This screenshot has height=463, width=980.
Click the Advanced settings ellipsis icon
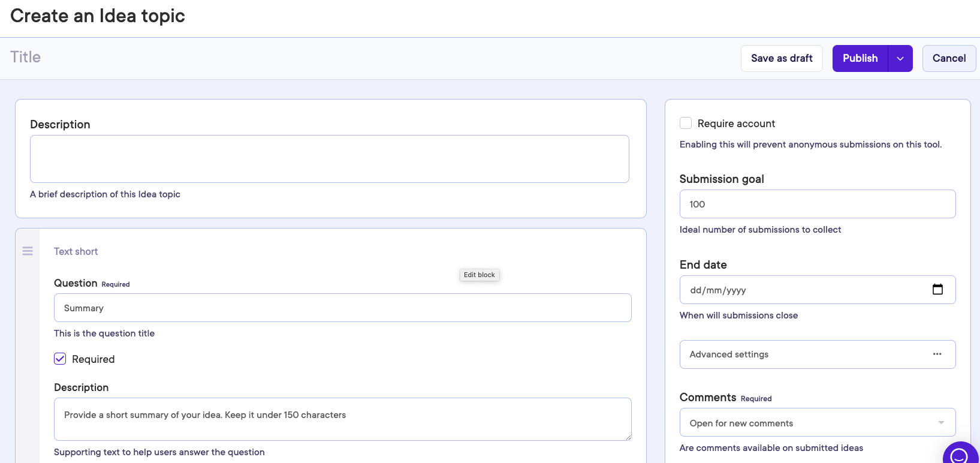click(x=937, y=354)
